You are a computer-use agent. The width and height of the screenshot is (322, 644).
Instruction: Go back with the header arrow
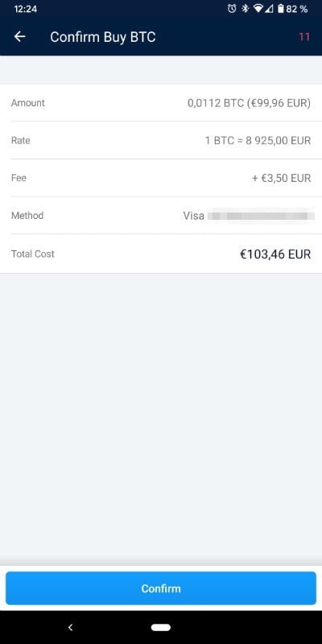(x=19, y=37)
